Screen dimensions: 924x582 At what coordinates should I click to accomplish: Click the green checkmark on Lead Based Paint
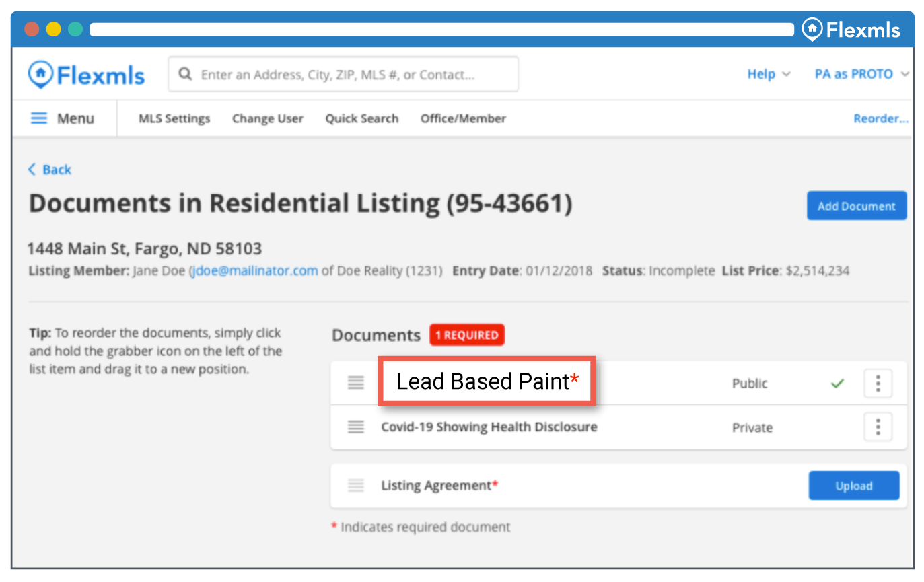coord(837,384)
